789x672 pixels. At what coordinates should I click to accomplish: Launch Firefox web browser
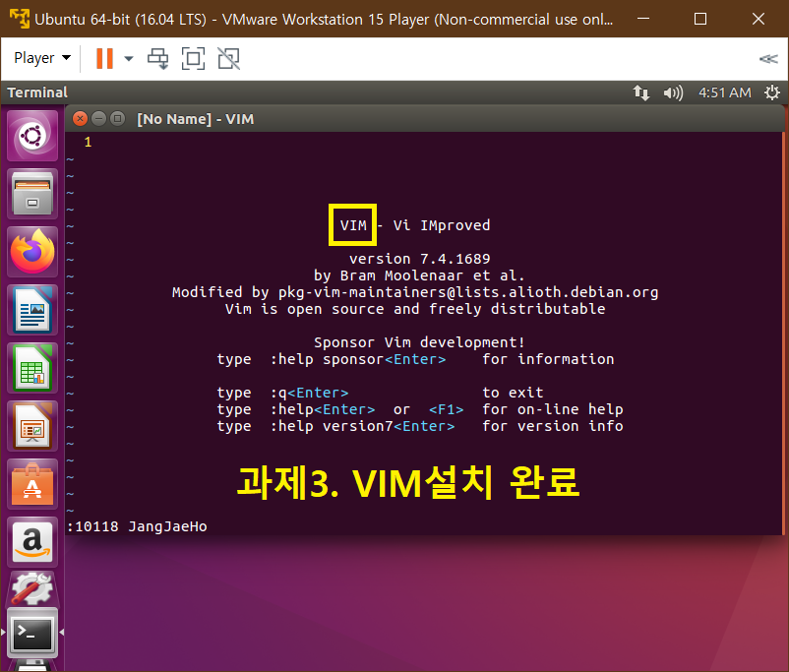(x=32, y=252)
